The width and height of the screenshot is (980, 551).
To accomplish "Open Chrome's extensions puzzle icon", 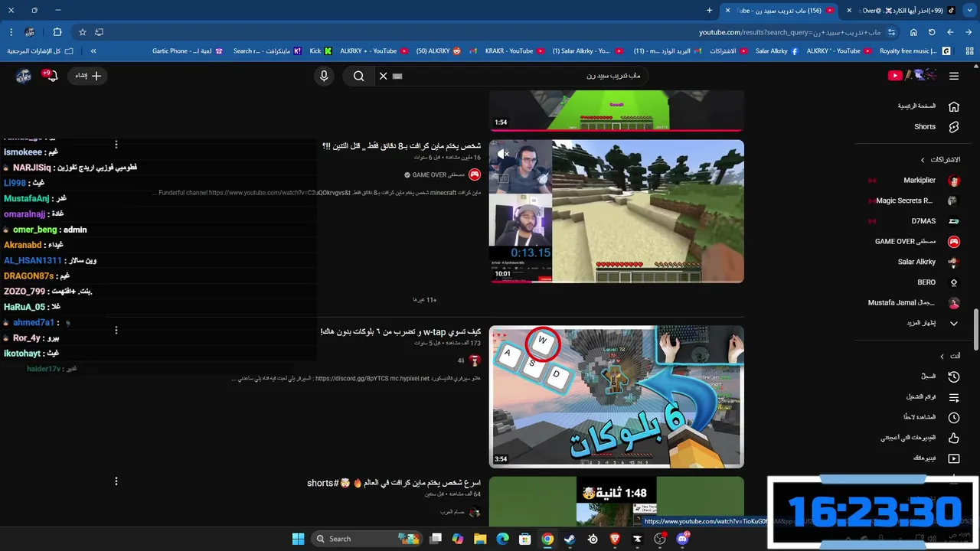I will pos(57,32).
